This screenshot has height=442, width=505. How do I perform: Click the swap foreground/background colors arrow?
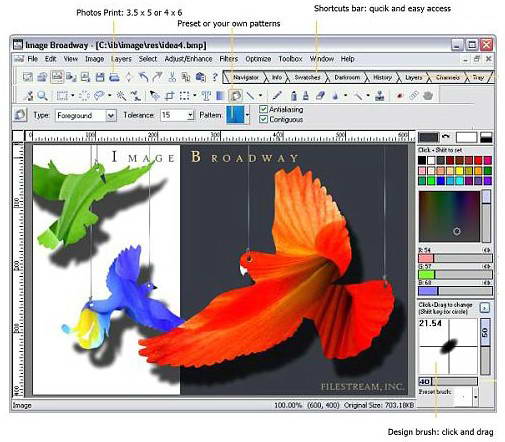pos(446,137)
